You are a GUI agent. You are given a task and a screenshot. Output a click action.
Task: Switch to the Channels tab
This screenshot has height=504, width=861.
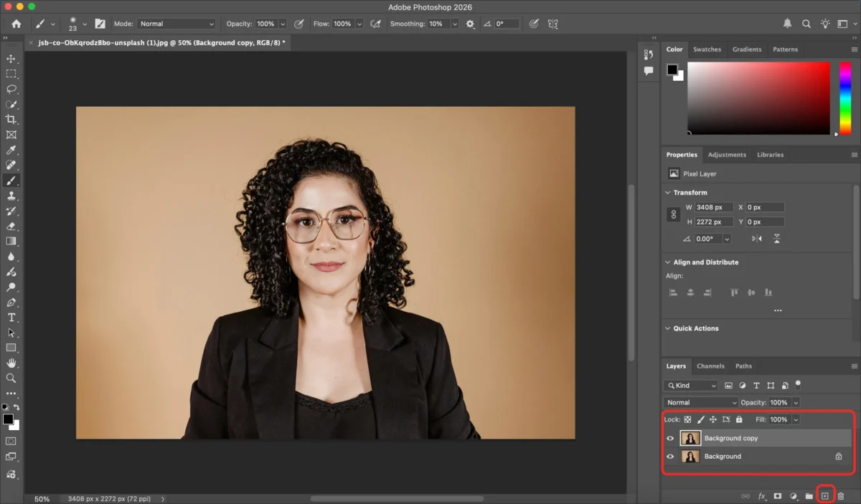point(710,366)
